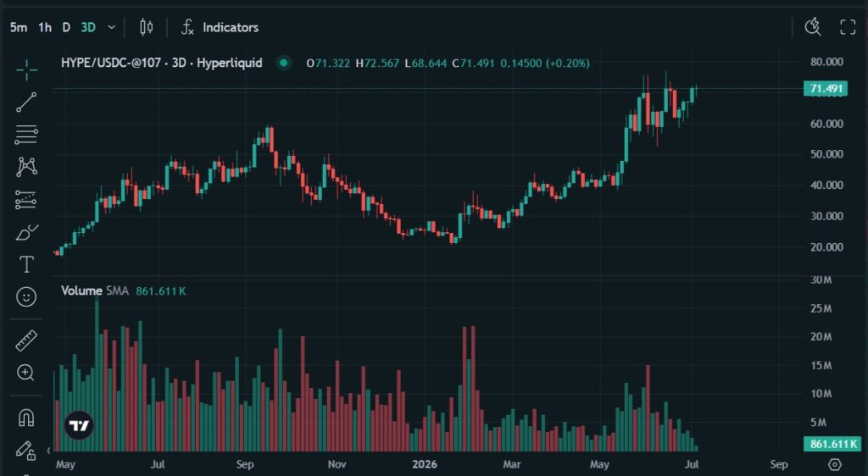The width and height of the screenshot is (868, 476).
Task: Click the 30M volume scale label
Action: [x=821, y=280]
